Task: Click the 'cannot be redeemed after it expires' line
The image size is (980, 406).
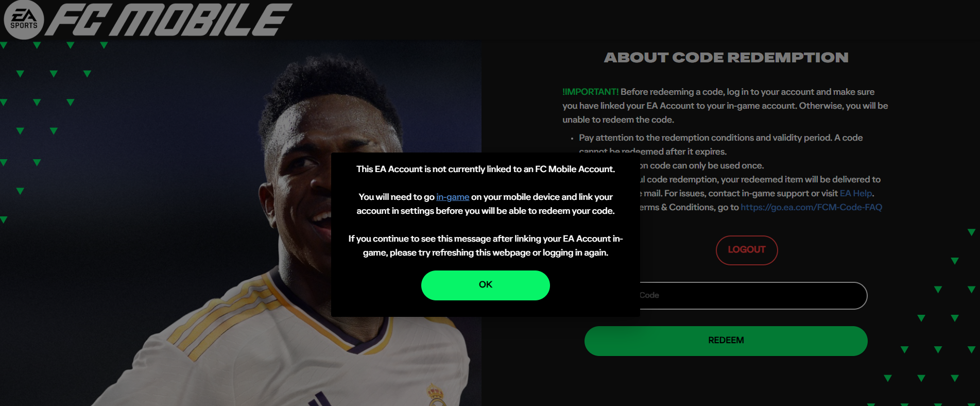Action: pyautogui.click(x=652, y=151)
